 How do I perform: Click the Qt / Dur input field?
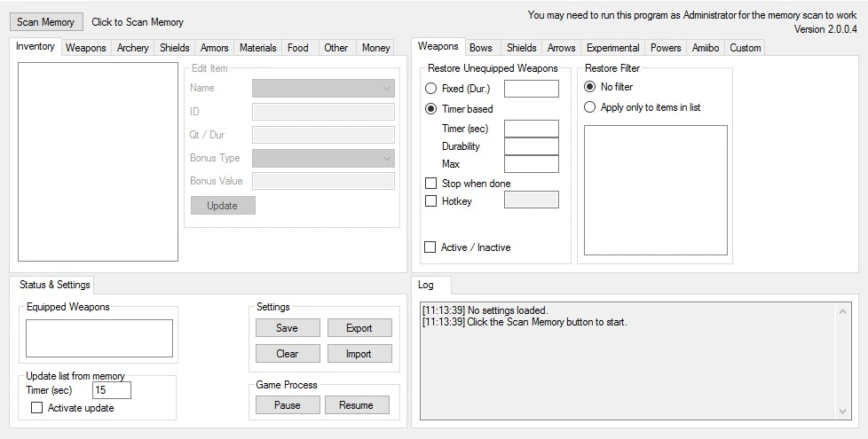click(x=323, y=135)
